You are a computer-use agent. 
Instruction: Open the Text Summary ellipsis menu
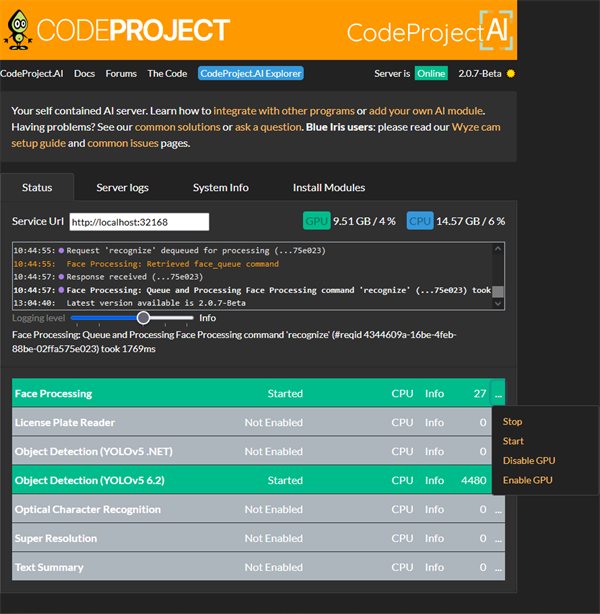pos(498,567)
